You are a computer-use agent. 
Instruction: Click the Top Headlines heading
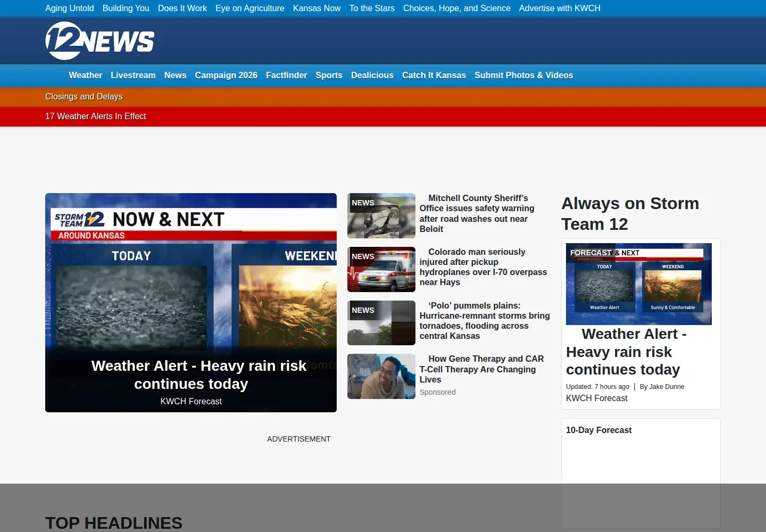tap(114, 523)
